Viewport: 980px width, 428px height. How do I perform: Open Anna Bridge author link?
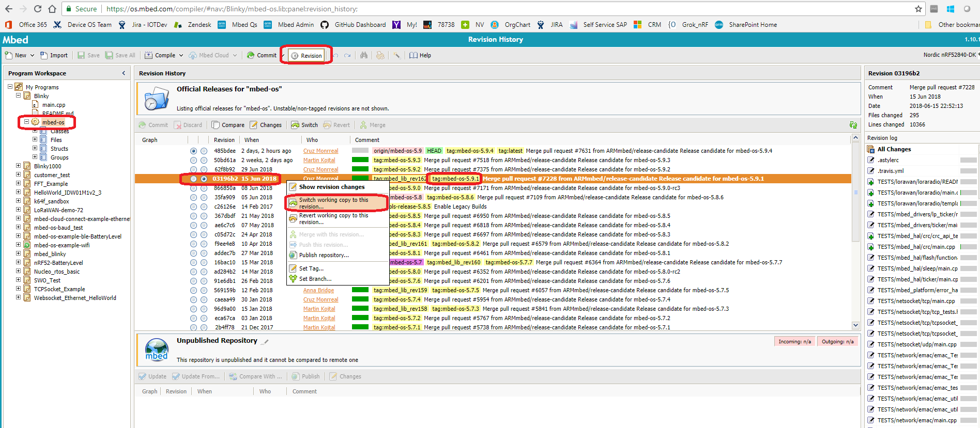click(x=318, y=290)
